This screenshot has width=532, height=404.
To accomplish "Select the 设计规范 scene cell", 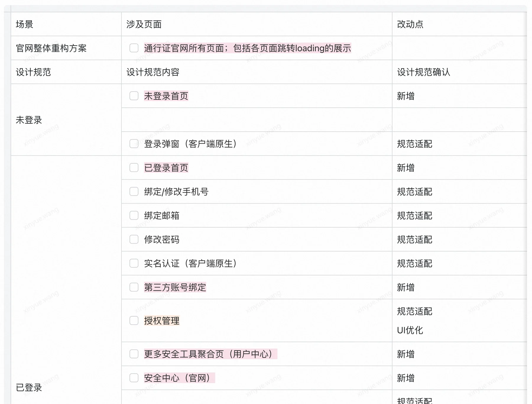I will pos(66,72).
